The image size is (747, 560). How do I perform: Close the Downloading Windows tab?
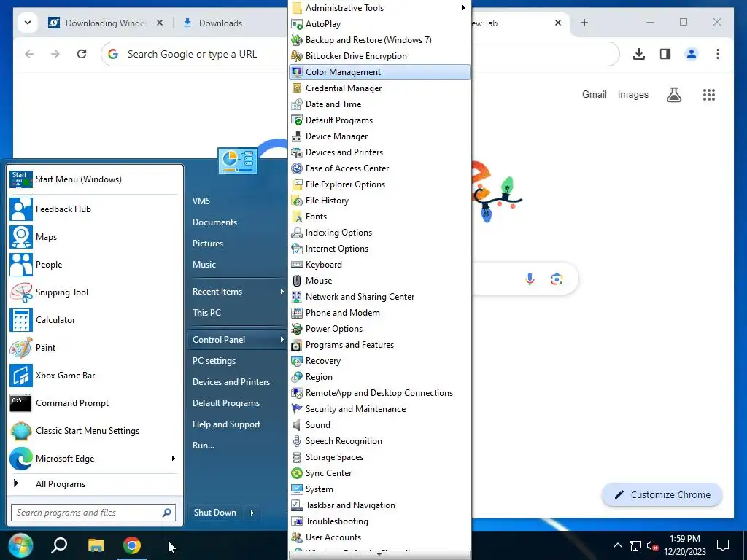pos(160,23)
